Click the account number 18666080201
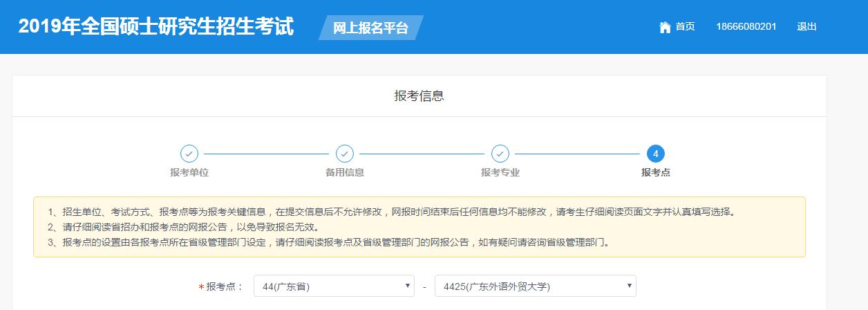This screenshot has height=310, width=868. pyautogui.click(x=746, y=27)
